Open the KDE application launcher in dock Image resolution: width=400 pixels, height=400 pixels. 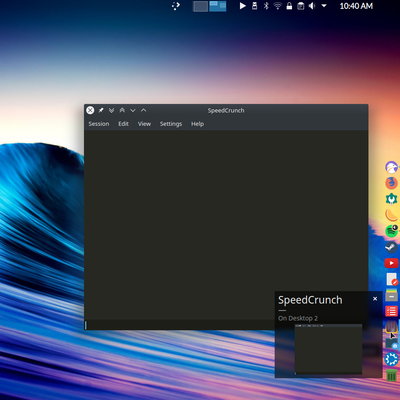tap(391, 359)
